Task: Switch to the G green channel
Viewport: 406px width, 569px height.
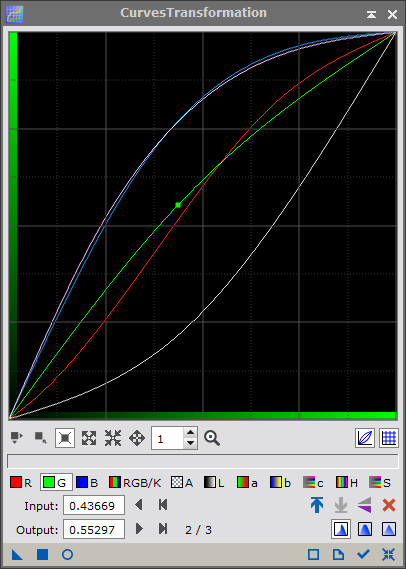Action: click(x=56, y=482)
